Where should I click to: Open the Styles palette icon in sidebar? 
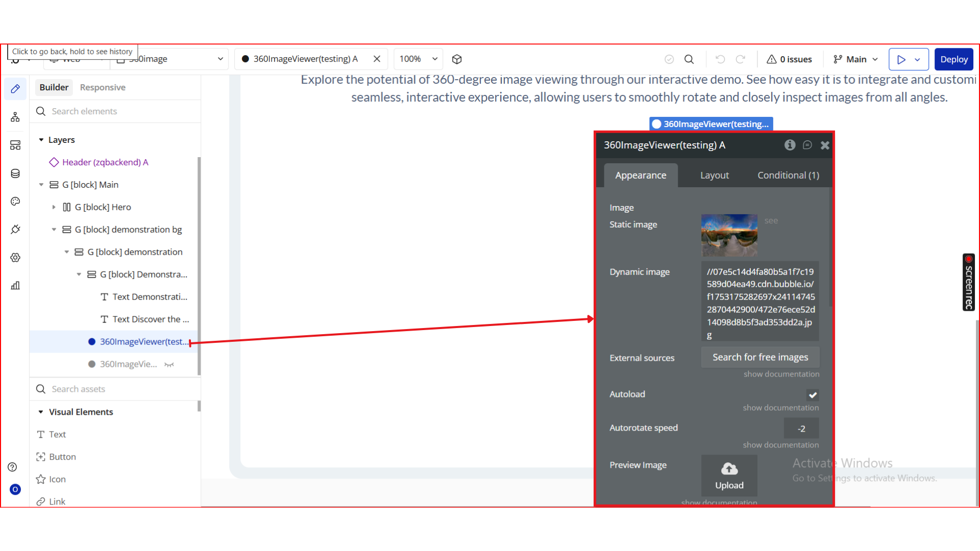[x=15, y=202]
